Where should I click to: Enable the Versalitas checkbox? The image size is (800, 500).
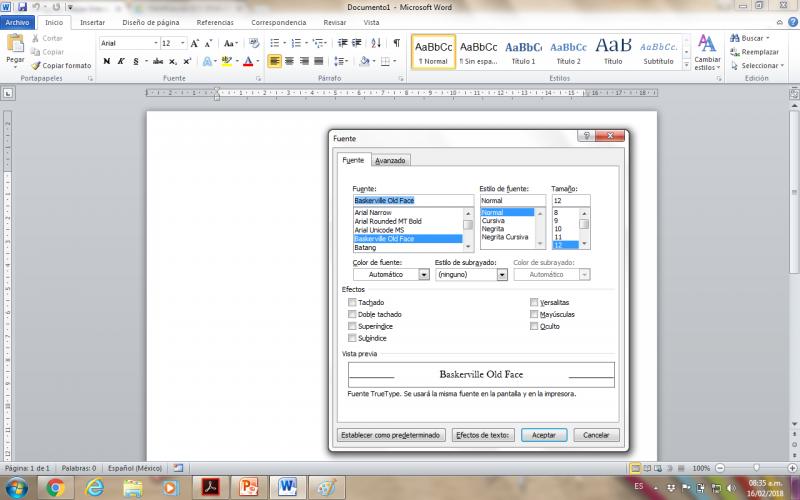(x=534, y=302)
